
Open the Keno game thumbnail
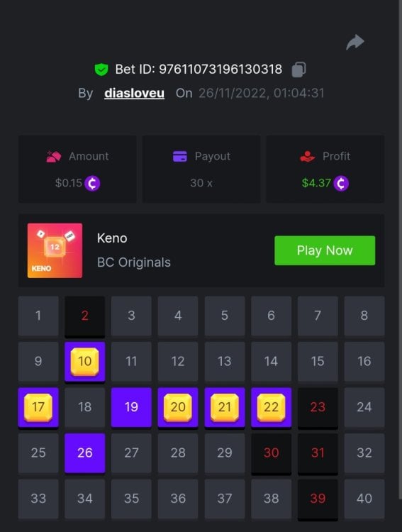tap(55, 250)
